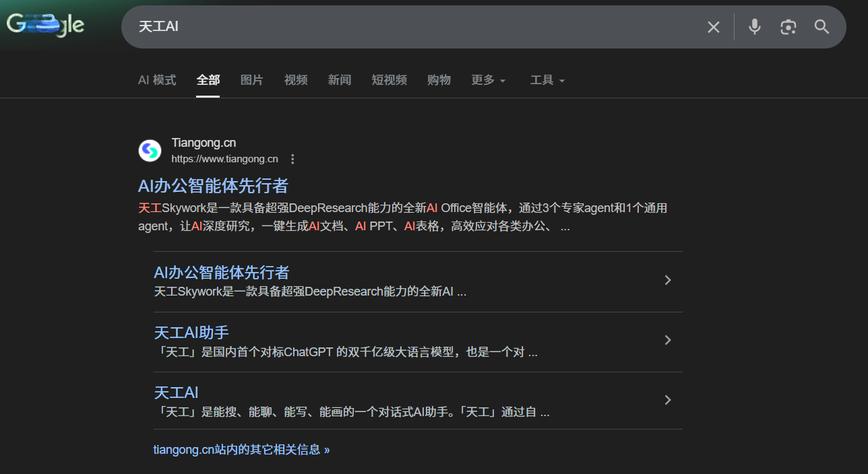Click the Tiangong.cn site favicon
This screenshot has width=868, height=474.
coord(150,151)
